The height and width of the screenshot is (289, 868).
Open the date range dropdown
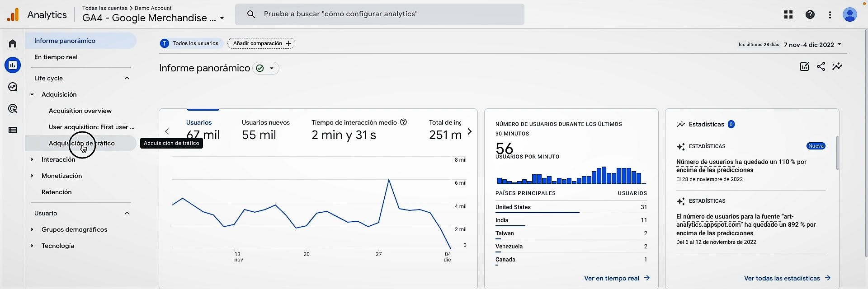tap(812, 45)
